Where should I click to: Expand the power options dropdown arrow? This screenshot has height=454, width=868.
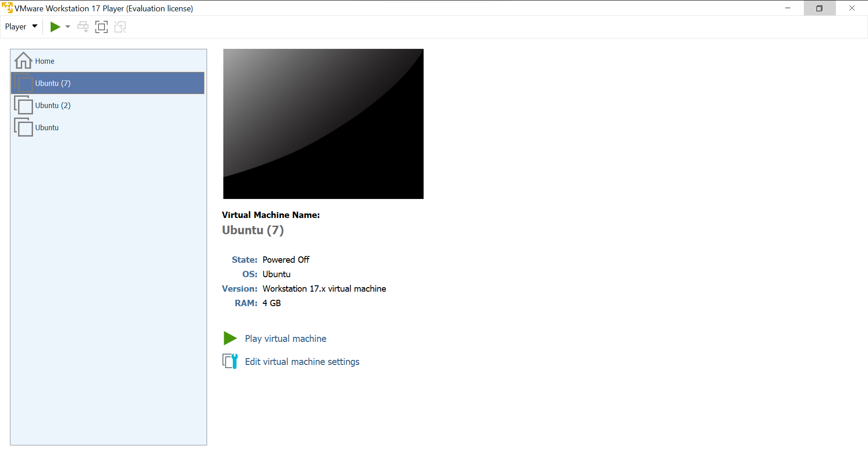pos(68,27)
